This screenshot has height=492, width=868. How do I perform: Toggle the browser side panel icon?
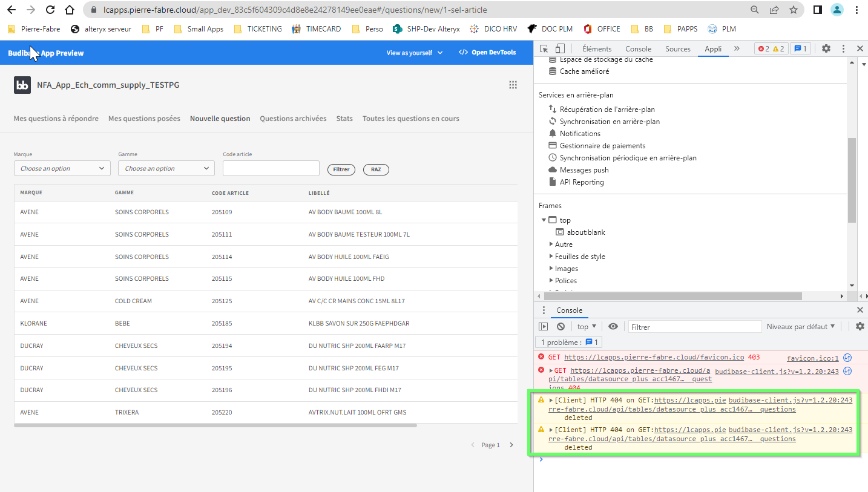818,10
